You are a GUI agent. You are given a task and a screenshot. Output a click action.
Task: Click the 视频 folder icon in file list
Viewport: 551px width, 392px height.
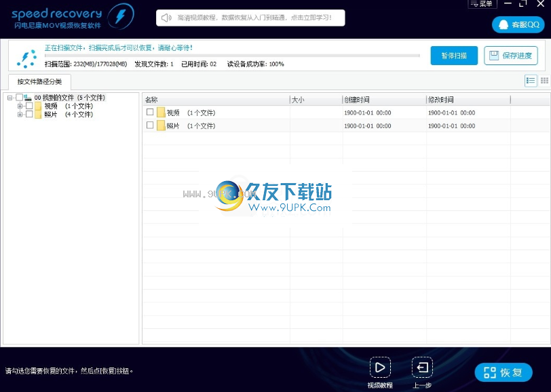161,113
